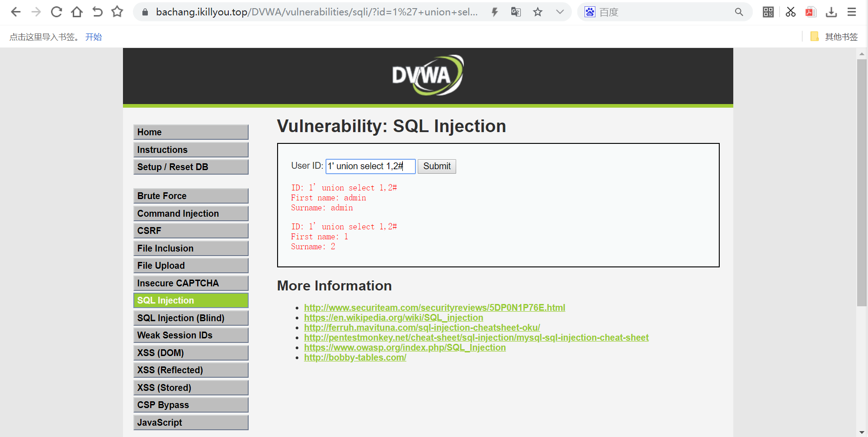Screen dimensions: 868x437
Task: Open the Instructions menu item
Action: 191,150
